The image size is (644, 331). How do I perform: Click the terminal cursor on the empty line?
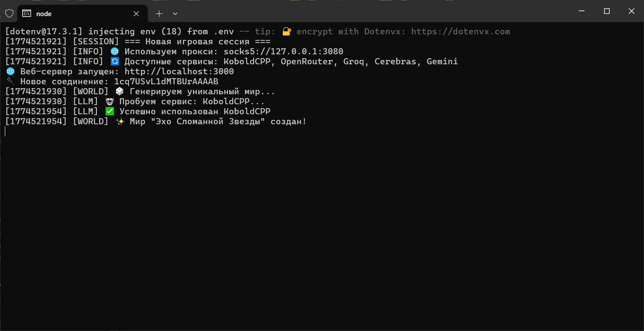(x=5, y=131)
